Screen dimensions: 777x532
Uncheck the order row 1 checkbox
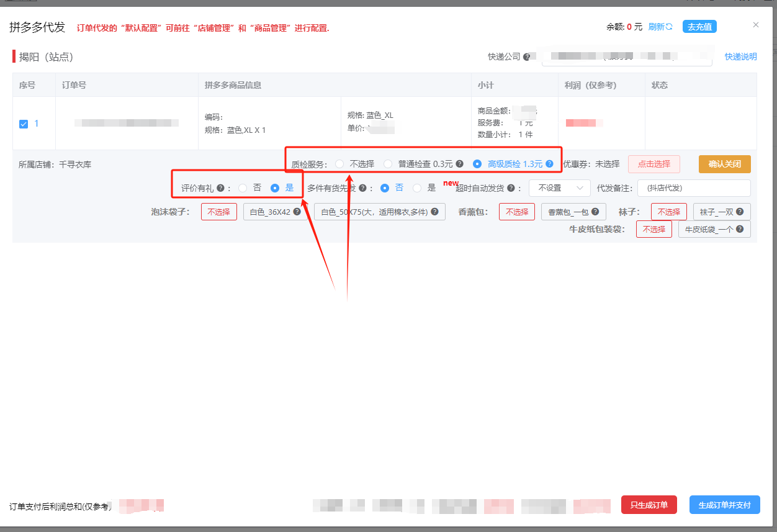click(x=24, y=124)
